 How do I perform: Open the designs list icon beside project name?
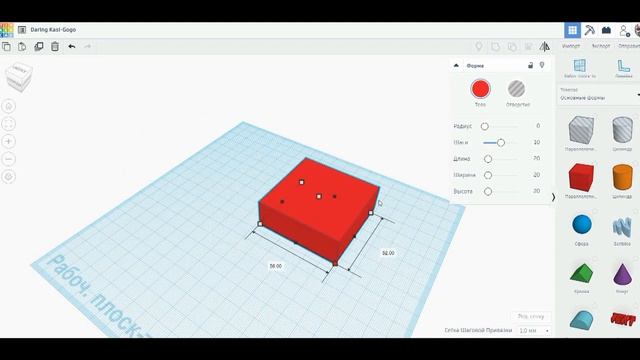(22, 30)
